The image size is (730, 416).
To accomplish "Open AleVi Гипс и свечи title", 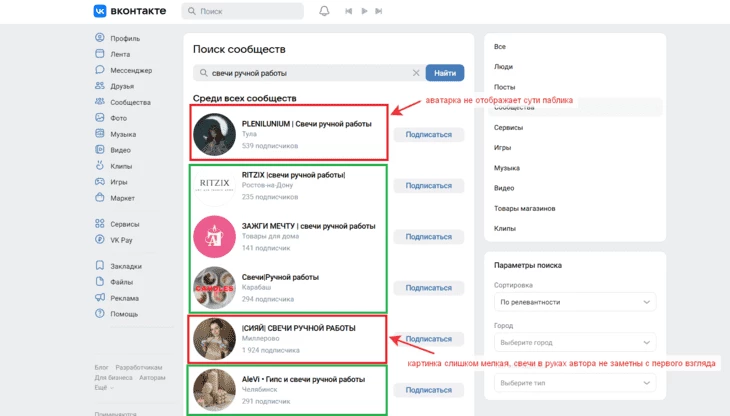I will [303, 379].
